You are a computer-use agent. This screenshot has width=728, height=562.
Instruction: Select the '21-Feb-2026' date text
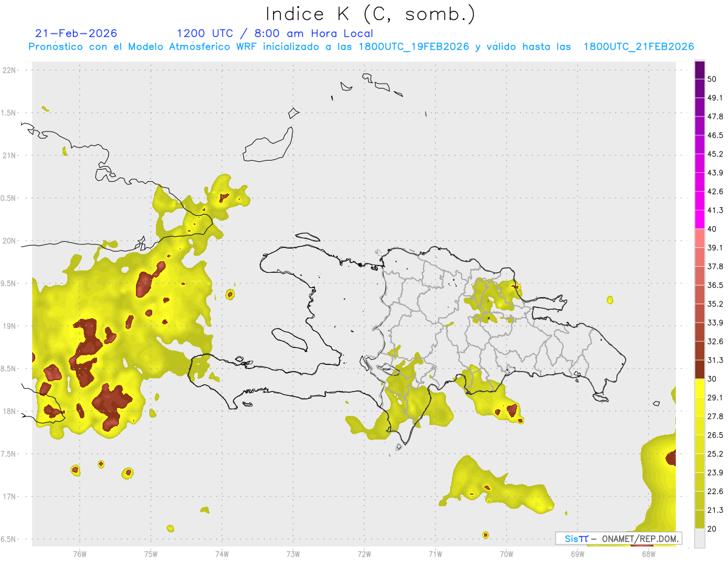[76, 33]
